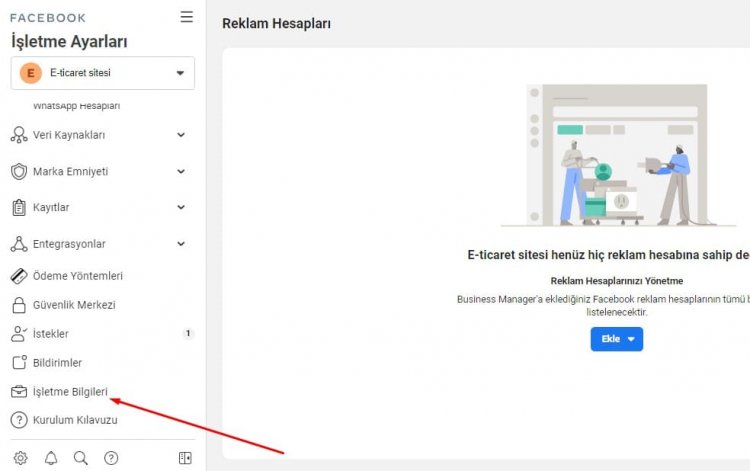The width and height of the screenshot is (750, 471).
Task: Click the İstekler count badge 1
Action: (x=188, y=333)
